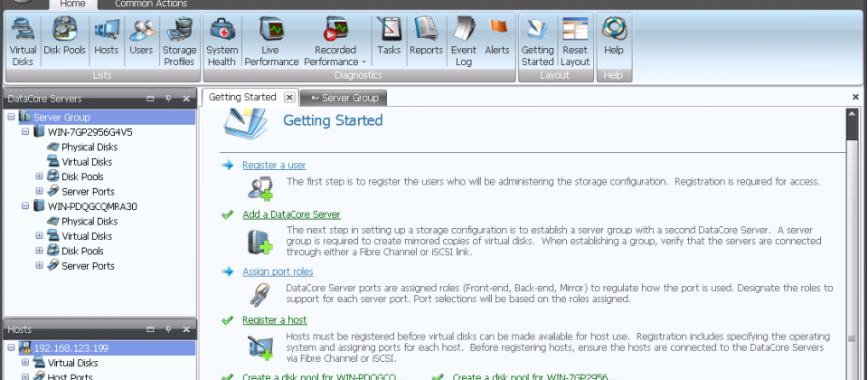Viewport: 868px width, 380px height.
Task: Expand Disk Pools under WIN-PDQGCQMRA30
Action: coord(39,251)
